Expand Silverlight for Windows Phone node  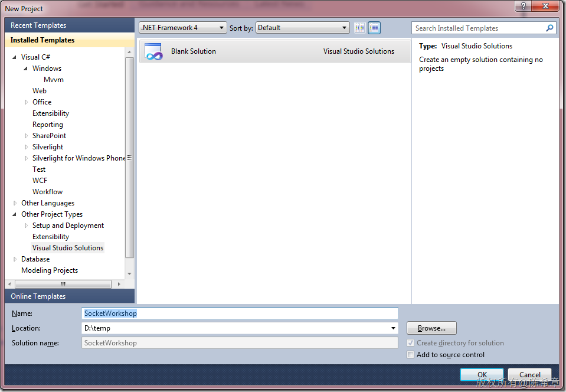[26, 158]
